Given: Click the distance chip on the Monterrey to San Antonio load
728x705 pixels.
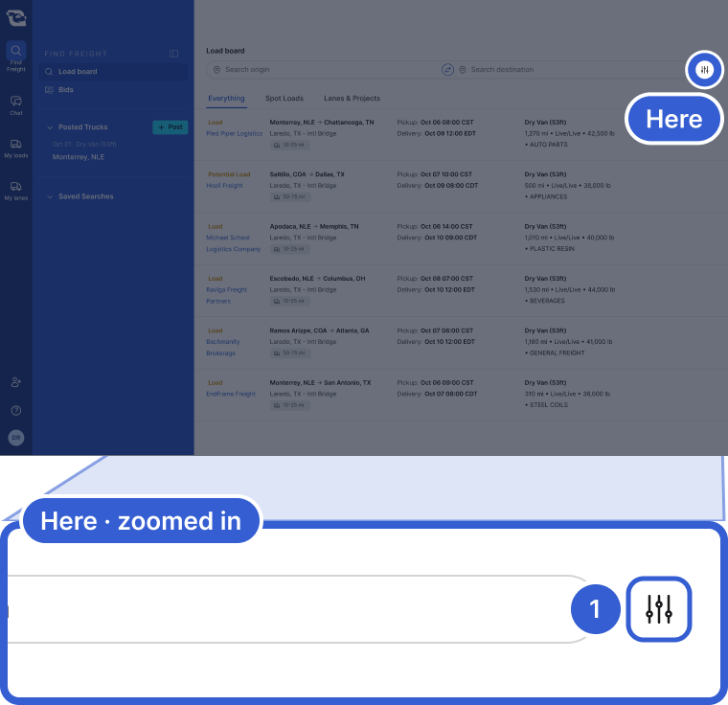Looking at the screenshot, I should click(x=289, y=405).
